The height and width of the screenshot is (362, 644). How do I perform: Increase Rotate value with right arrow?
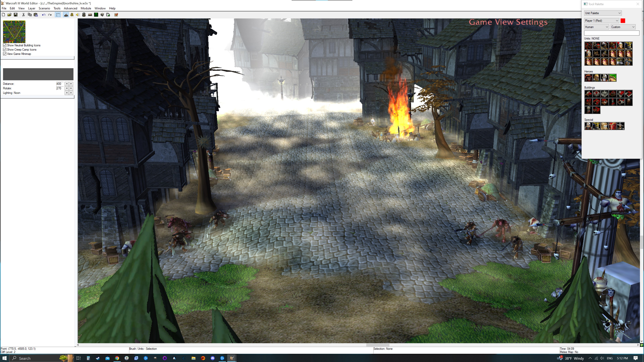pos(71,88)
